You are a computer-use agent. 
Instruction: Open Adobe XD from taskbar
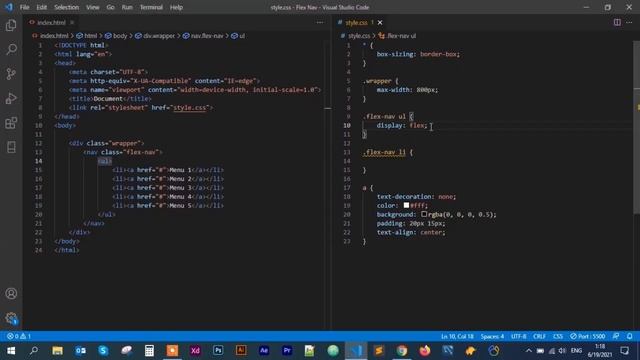195,351
